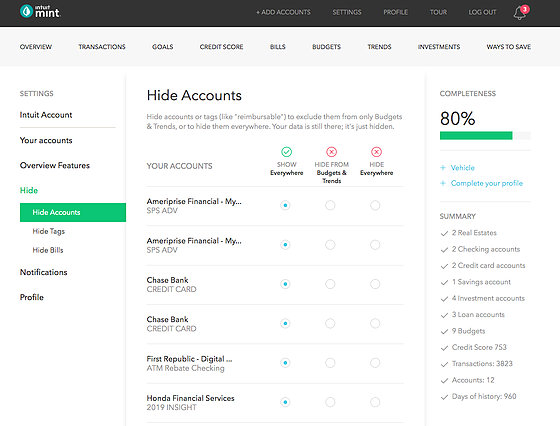Click the + Add Accounts link
This screenshot has width=560, height=426.
point(283,12)
